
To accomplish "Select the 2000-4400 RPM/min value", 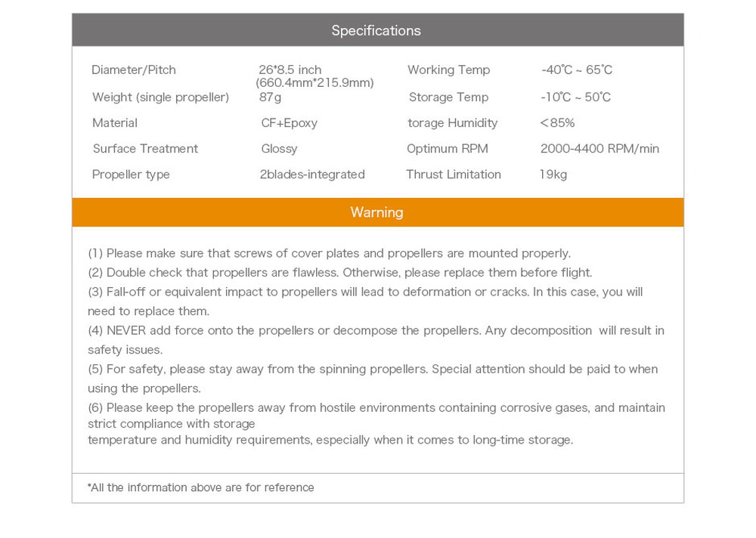I will click(600, 149).
